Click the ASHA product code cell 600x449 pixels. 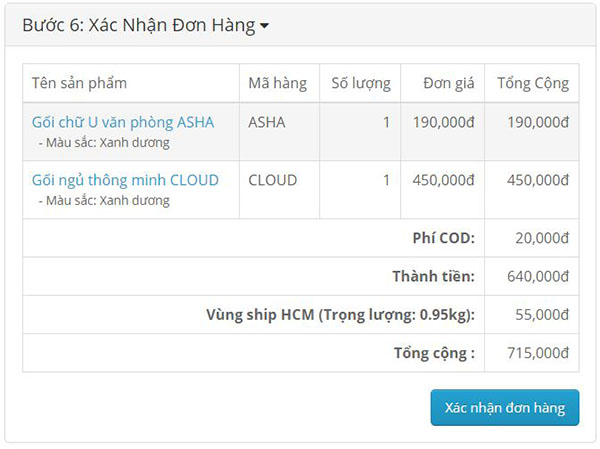[x=266, y=123]
